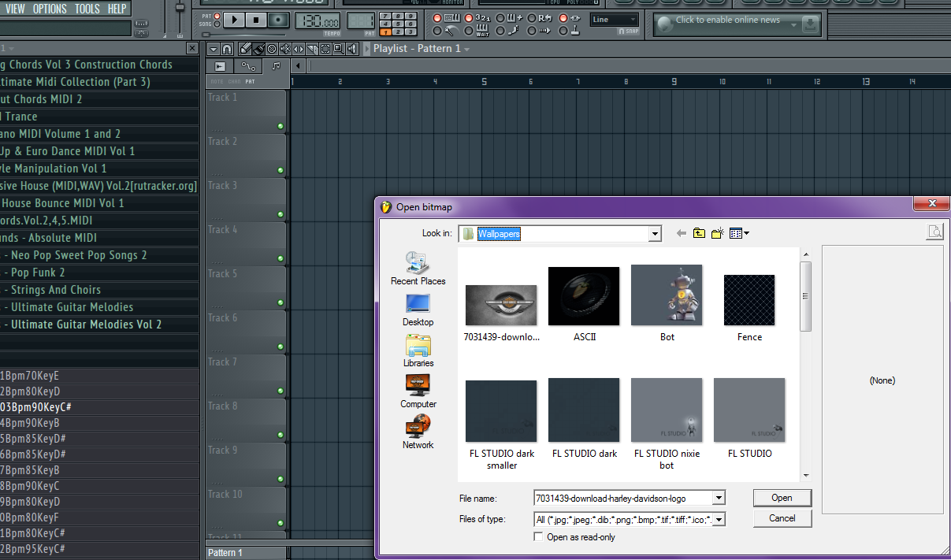Click the Open button in dialog
The width and height of the screenshot is (951, 560).
[x=782, y=498]
